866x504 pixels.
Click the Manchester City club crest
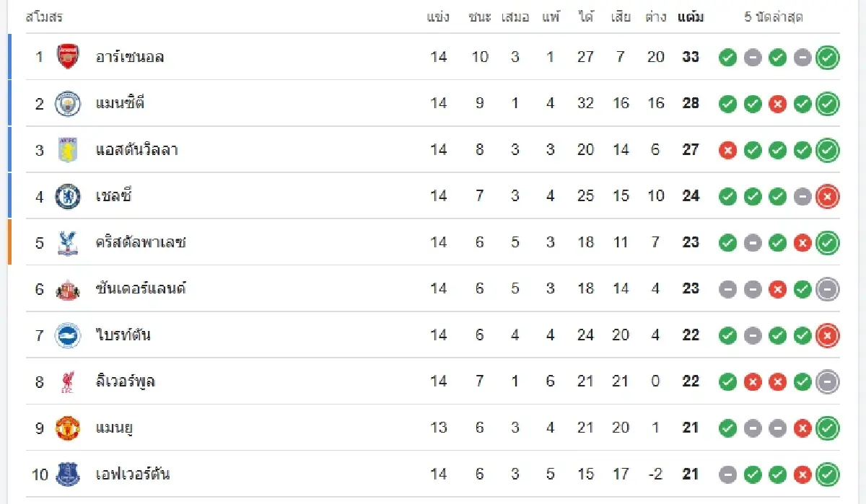68,103
